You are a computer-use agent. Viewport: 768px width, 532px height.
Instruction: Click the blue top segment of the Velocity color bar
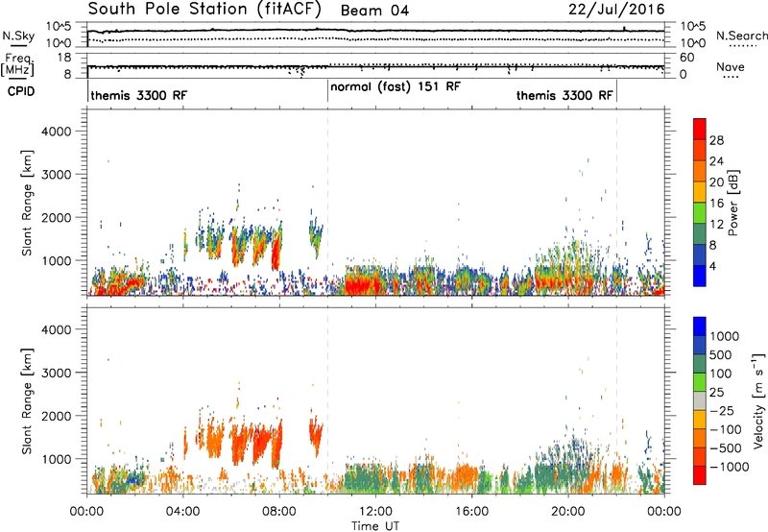point(700,326)
